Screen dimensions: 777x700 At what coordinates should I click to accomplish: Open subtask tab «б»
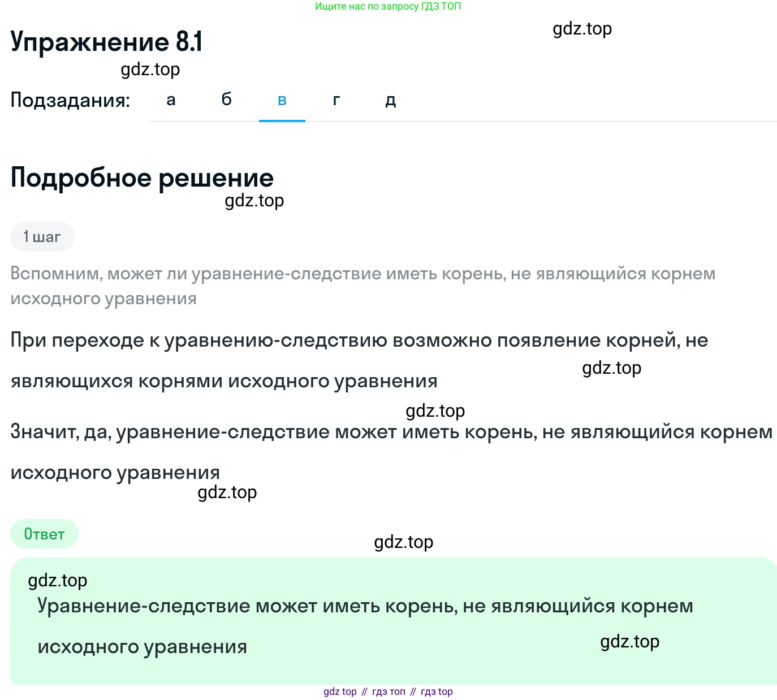[x=226, y=100]
